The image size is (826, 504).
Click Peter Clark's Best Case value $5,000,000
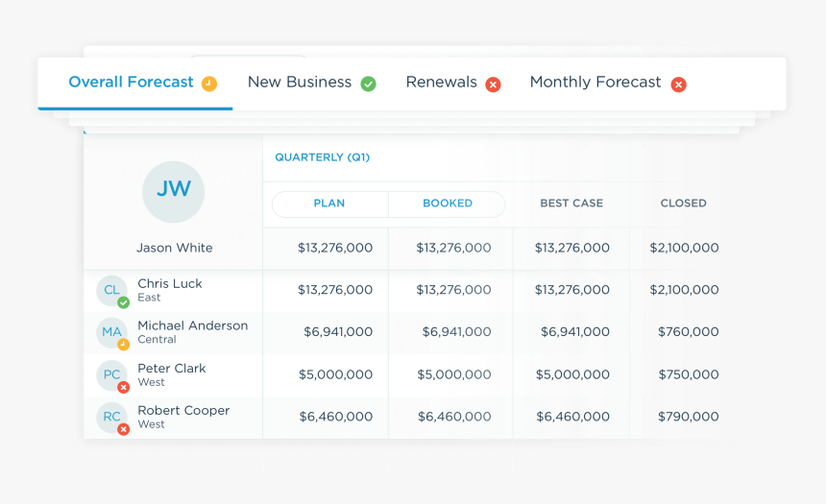click(572, 375)
